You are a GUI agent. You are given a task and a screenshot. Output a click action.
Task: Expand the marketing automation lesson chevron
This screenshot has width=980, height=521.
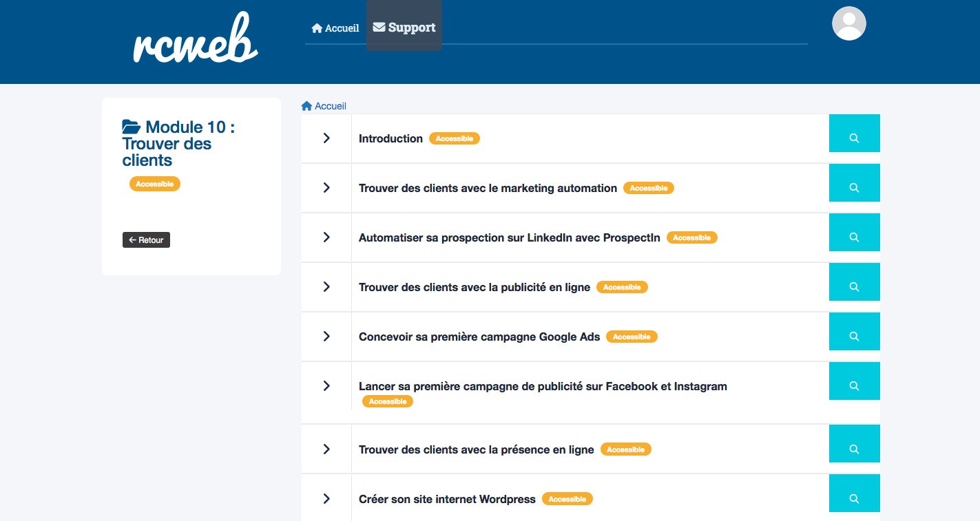click(x=326, y=188)
